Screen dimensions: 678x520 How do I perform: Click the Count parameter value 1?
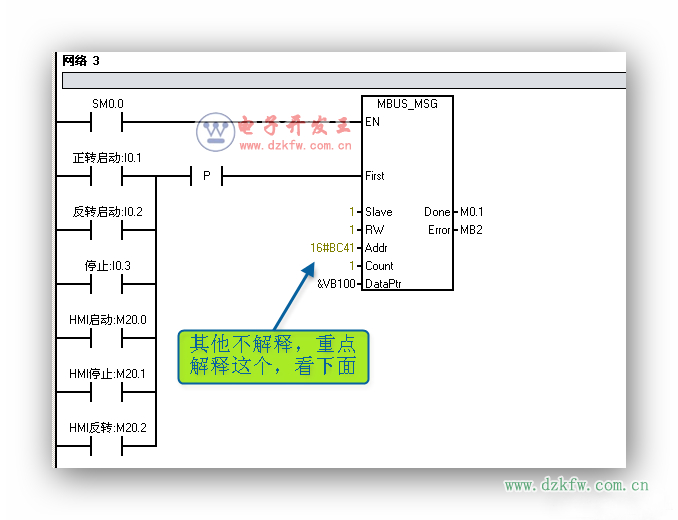[352, 266]
